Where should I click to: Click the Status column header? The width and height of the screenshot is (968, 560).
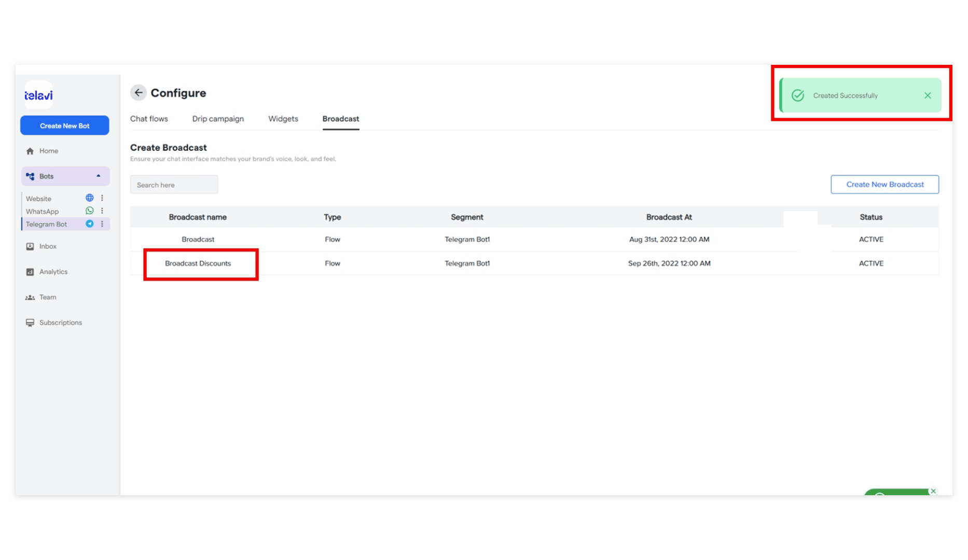[871, 217]
